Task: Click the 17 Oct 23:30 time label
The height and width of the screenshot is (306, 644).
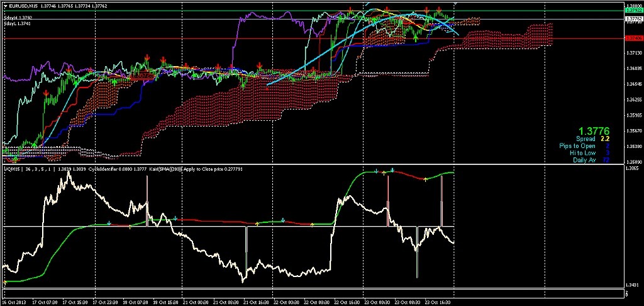Action: (x=105, y=302)
